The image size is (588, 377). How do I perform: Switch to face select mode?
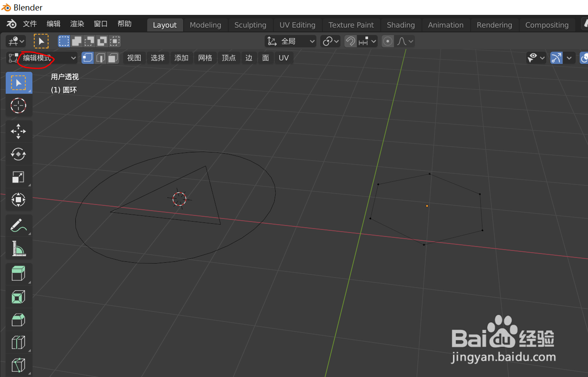(112, 57)
